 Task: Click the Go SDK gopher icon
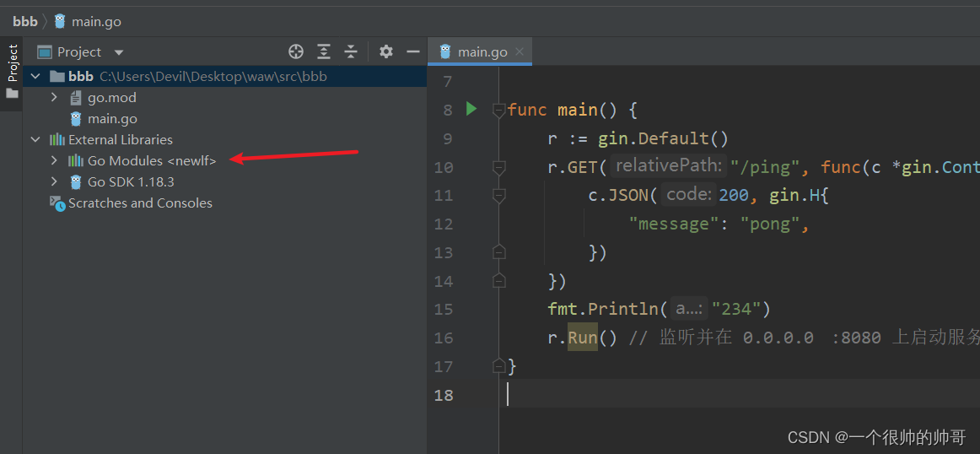click(76, 182)
